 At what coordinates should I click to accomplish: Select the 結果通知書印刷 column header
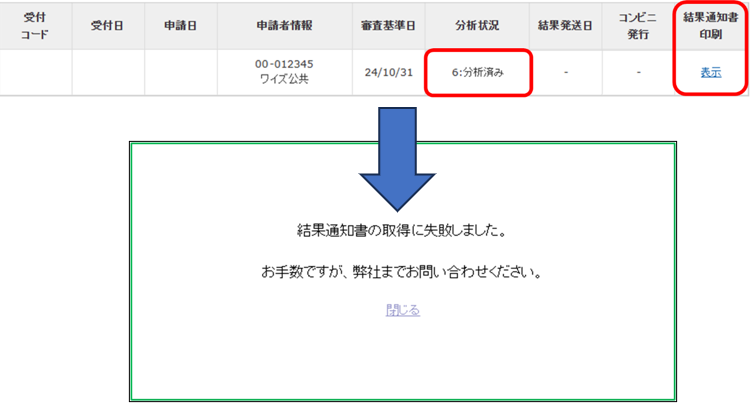click(711, 26)
